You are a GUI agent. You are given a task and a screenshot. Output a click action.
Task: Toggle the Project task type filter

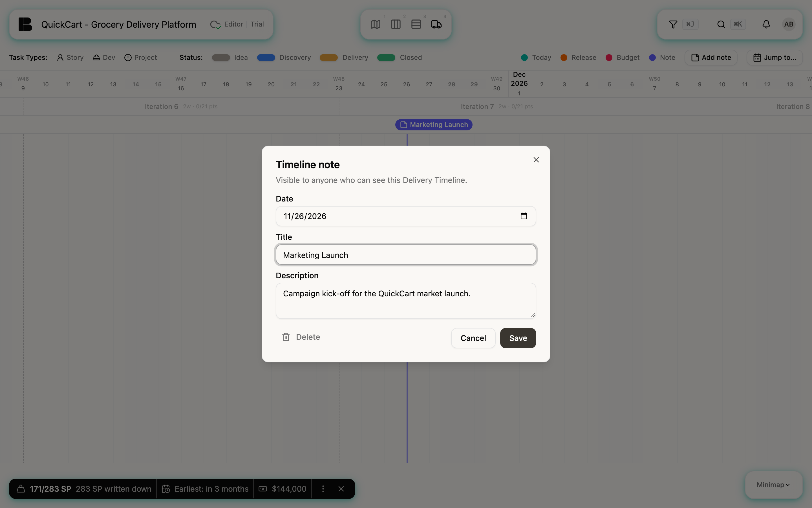pyautogui.click(x=140, y=58)
